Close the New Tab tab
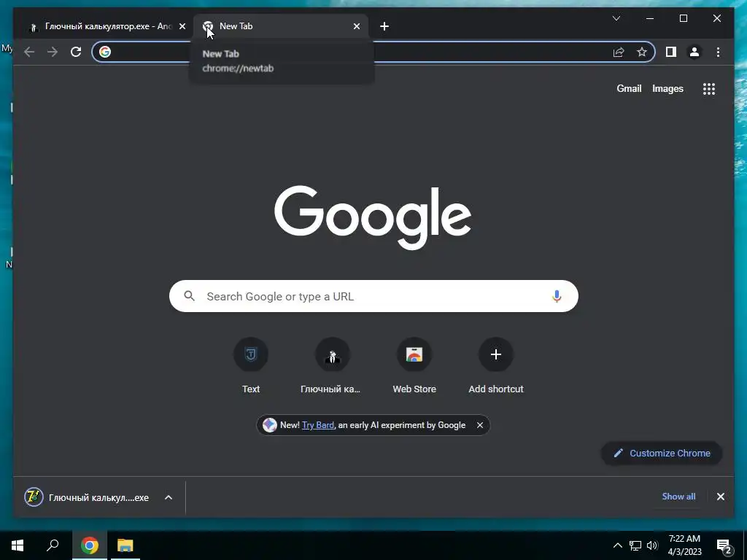Viewport: 747px width, 560px height. [x=357, y=26]
